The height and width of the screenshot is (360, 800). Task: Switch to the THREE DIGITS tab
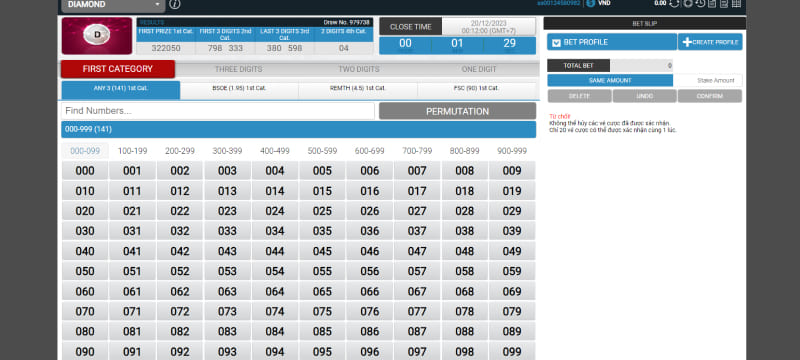238,69
